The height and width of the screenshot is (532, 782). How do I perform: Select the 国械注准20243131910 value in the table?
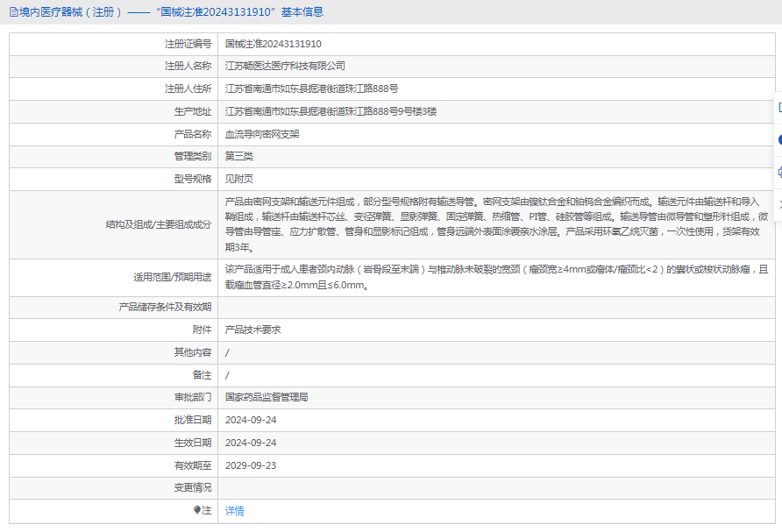(274, 44)
